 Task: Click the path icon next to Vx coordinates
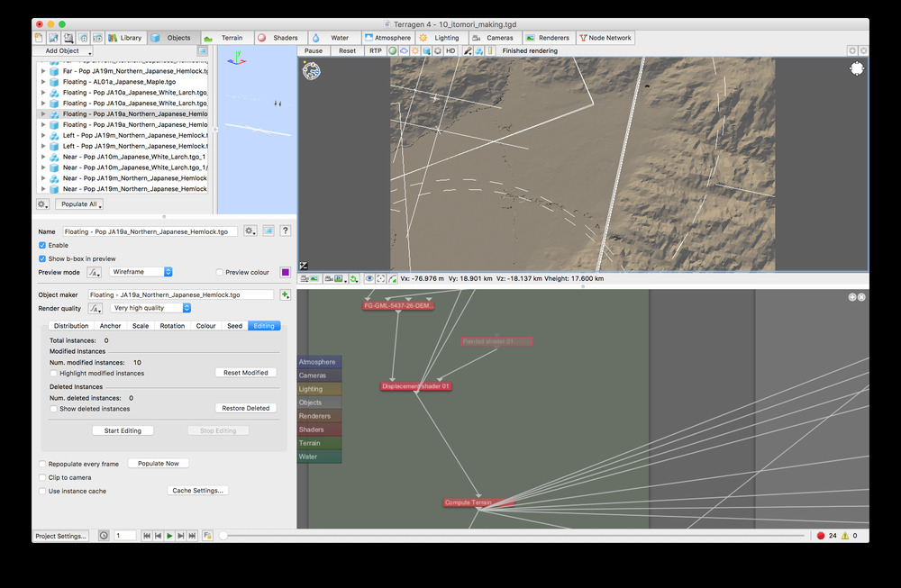(393, 278)
